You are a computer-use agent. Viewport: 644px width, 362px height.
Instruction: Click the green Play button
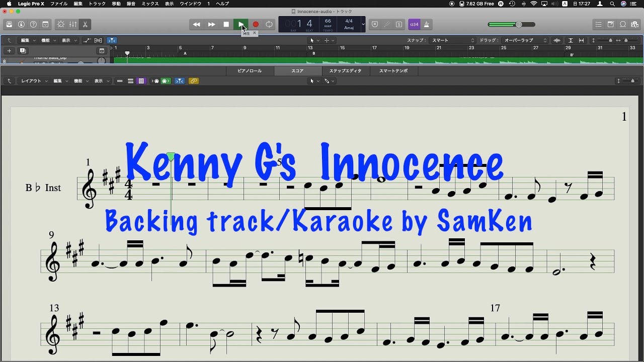[241, 24]
